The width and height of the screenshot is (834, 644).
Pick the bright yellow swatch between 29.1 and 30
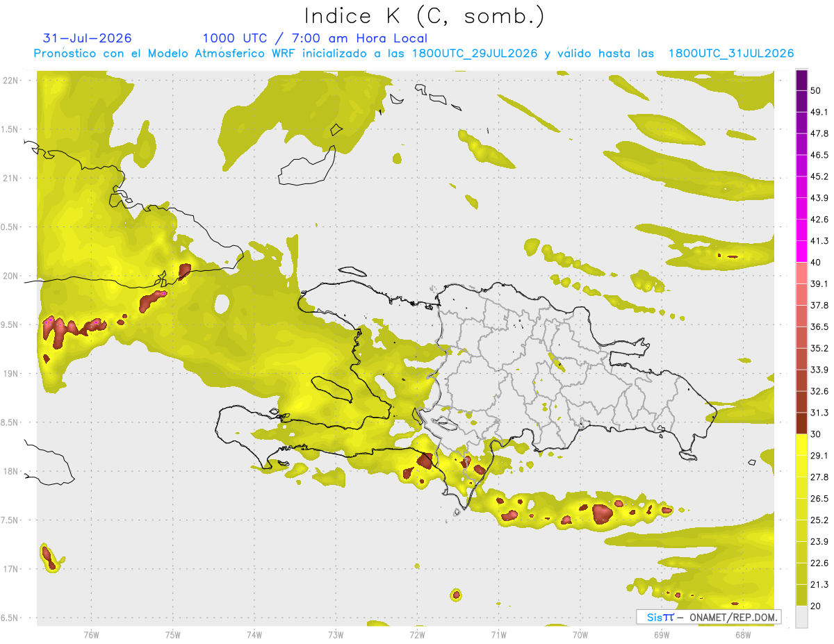click(x=801, y=445)
